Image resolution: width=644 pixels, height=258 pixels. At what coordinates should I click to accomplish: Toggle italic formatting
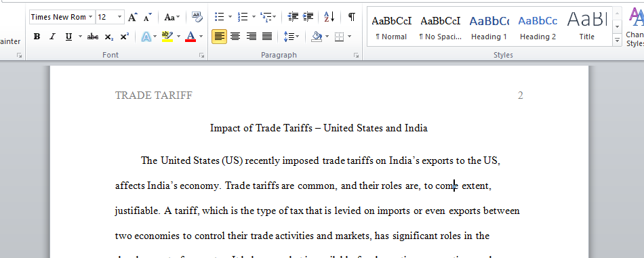point(52,37)
